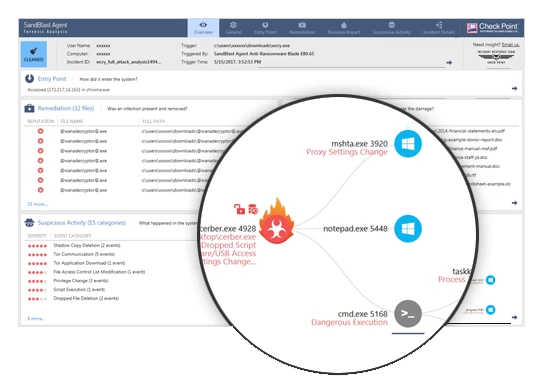Click the Incident Response Team badge
The image size is (543, 391).
pos(496,57)
